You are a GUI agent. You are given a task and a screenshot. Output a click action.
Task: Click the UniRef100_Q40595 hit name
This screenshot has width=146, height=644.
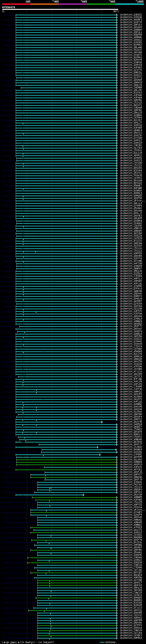(x=131, y=457)
